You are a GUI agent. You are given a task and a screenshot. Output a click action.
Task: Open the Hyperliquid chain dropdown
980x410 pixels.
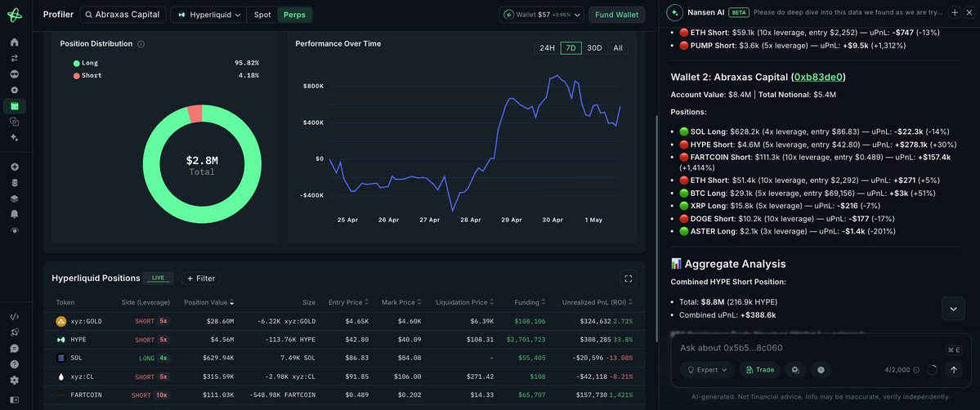pos(208,15)
